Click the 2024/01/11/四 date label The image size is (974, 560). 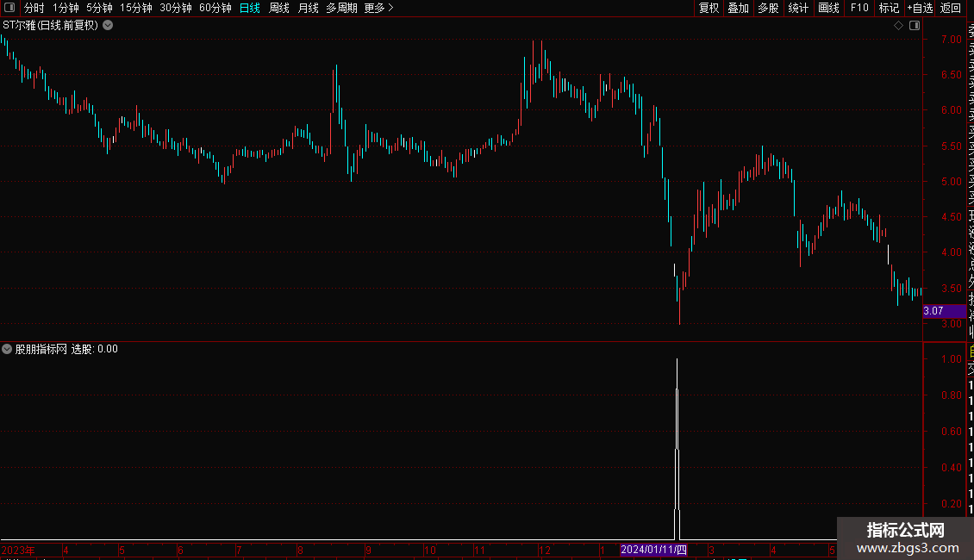tap(653, 550)
